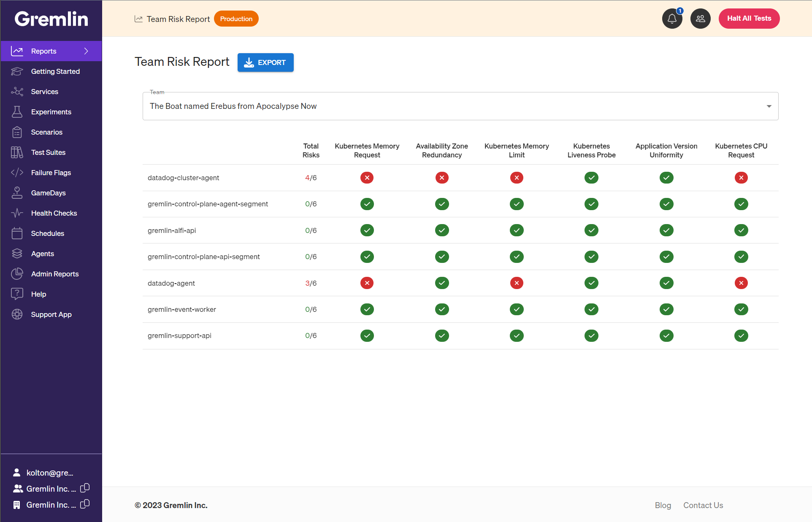The image size is (812, 522).
Task: Copy the company ID next to Gremlin Inc. building
Action: (85, 504)
